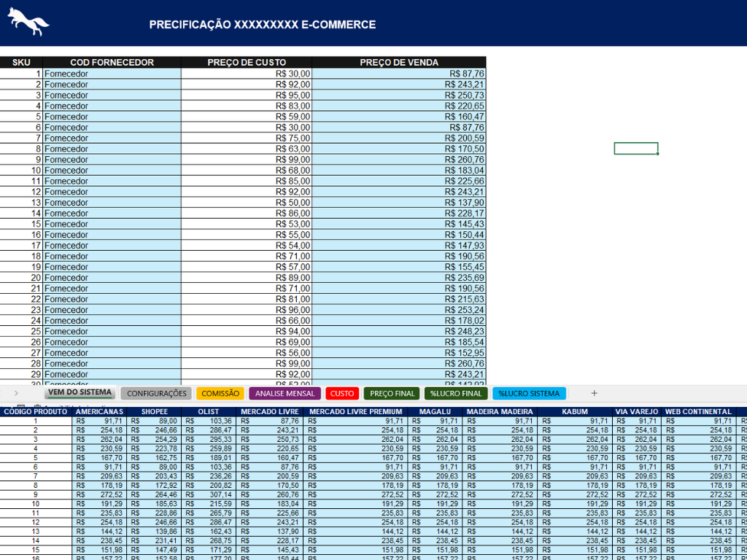Viewport: 747px width, 560px height.
Task: Go to the ANALISE MENSAL tab
Action: coord(285,394)
